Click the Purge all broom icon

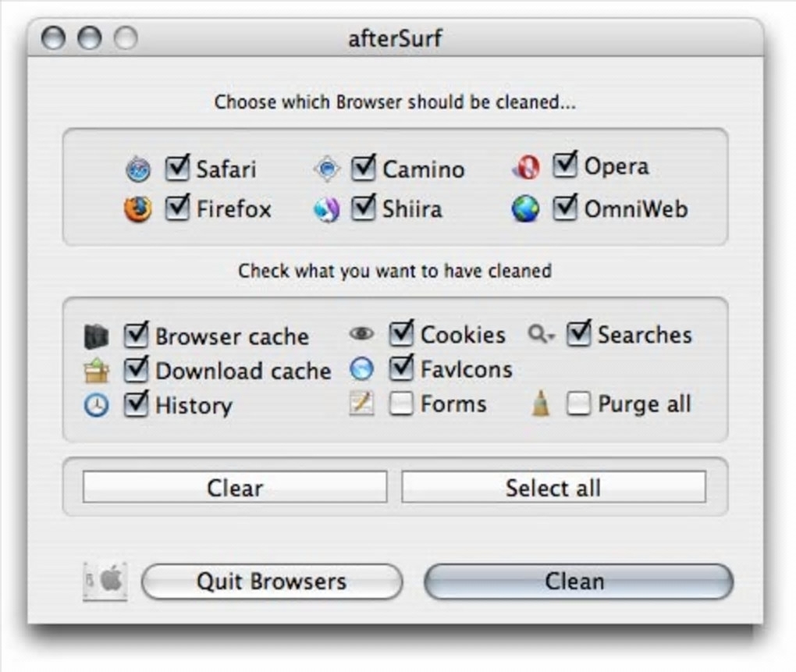pyautogui.click(x=541, y=404)
